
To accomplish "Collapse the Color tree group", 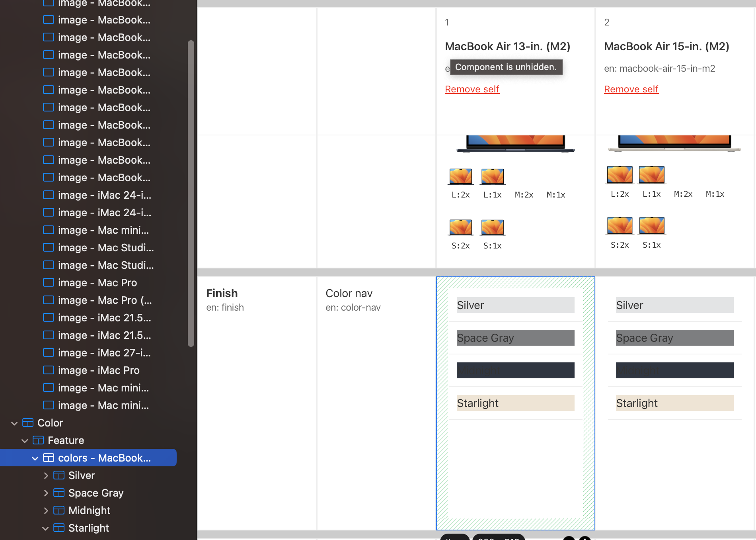I will point(14,423).
